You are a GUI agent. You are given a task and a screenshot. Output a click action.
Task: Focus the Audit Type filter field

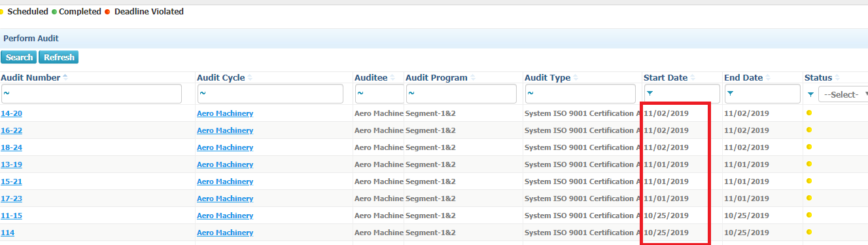(x=581, y=94)
